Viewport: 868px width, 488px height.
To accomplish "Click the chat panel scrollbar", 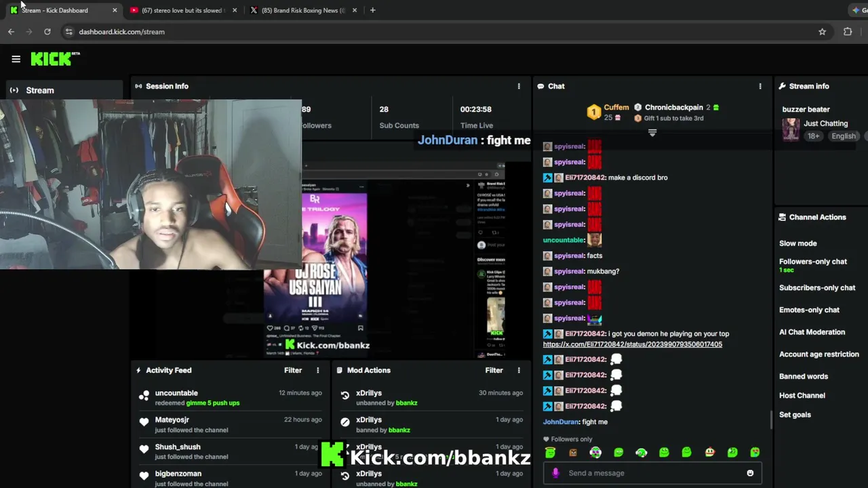I will [x=771, y=420].
